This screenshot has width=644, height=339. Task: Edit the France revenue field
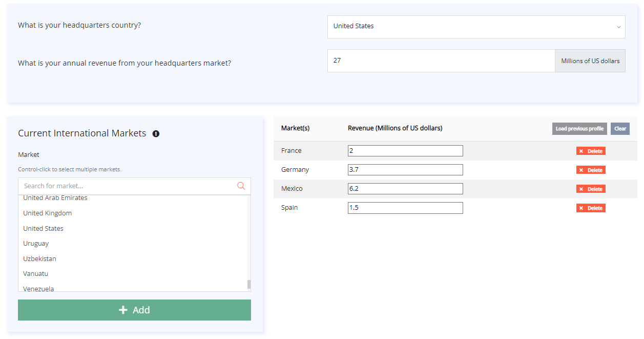point(405,151)
